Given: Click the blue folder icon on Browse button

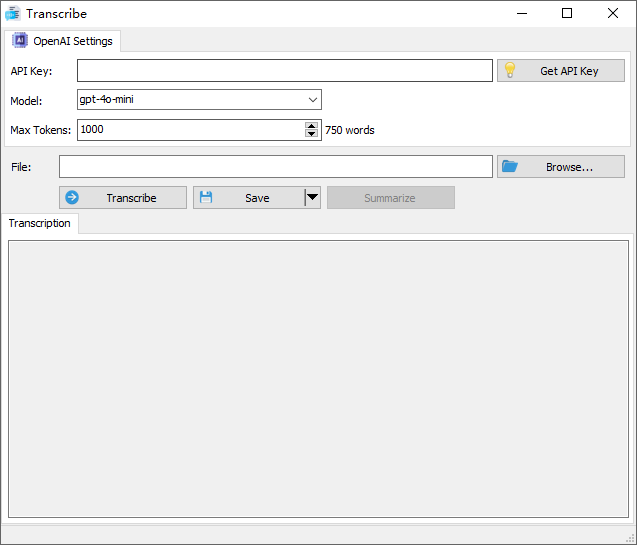Looking at the screenshot, I should 509,167.
